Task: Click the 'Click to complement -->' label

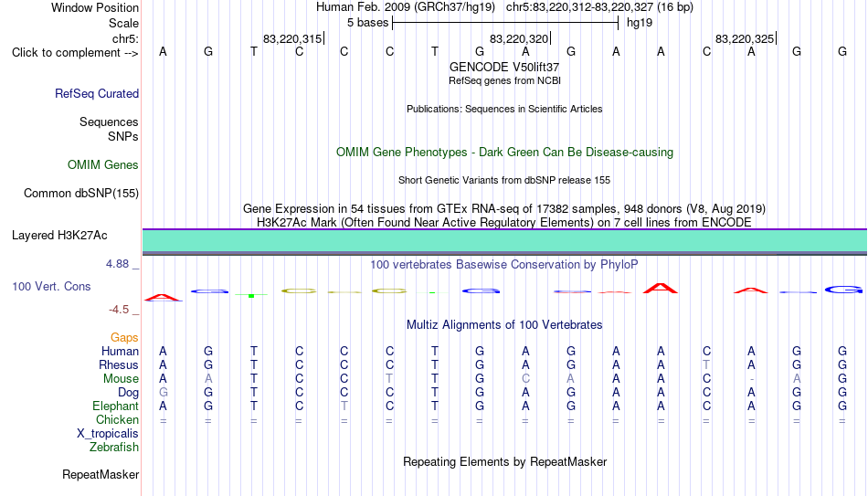Action: pos(75,53)
